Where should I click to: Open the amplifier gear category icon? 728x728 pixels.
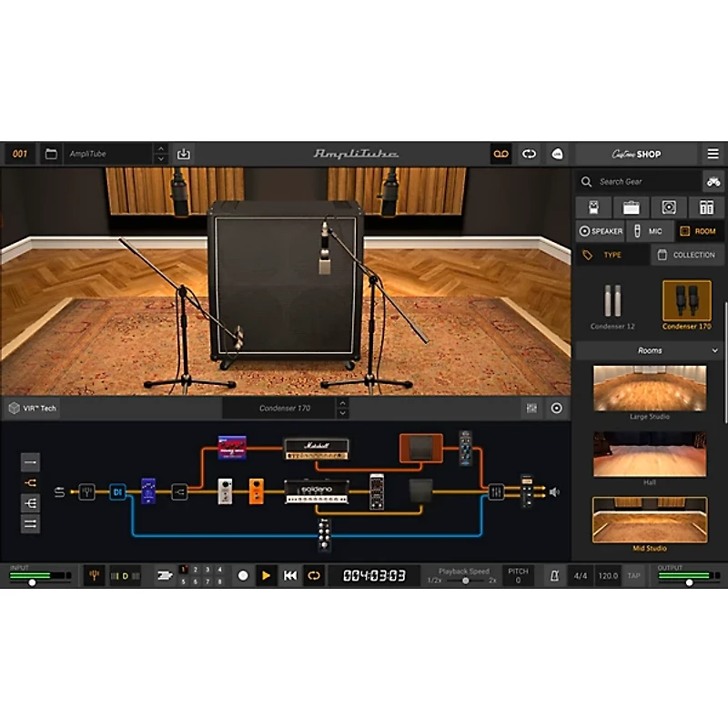click(x=631, y=208)
